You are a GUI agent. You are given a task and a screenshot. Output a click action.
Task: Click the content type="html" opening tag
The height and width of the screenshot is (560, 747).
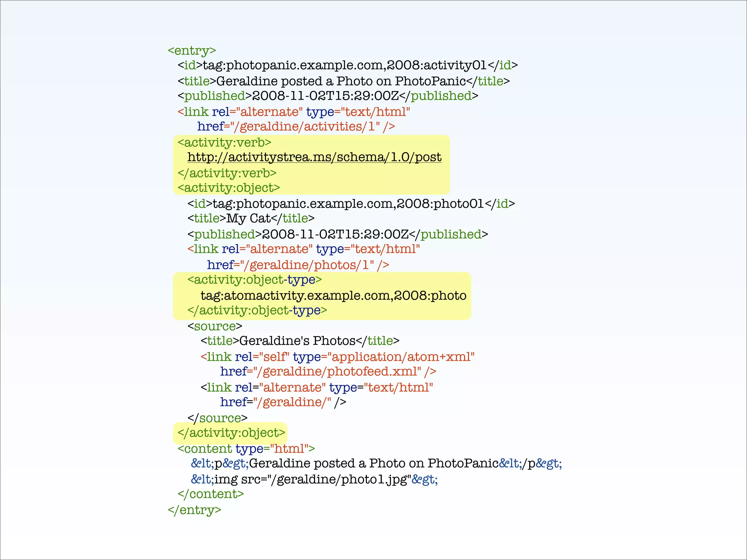click(x=246, y=448)
